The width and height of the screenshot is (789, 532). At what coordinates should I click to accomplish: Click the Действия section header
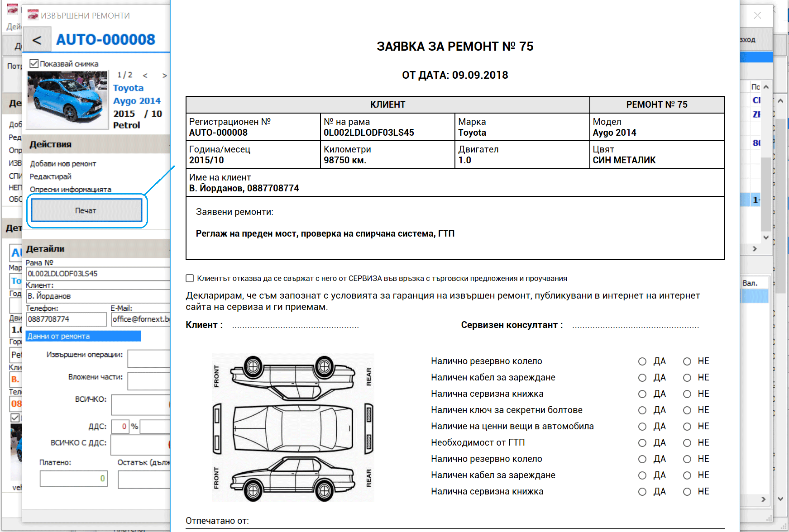pos(96,144)
